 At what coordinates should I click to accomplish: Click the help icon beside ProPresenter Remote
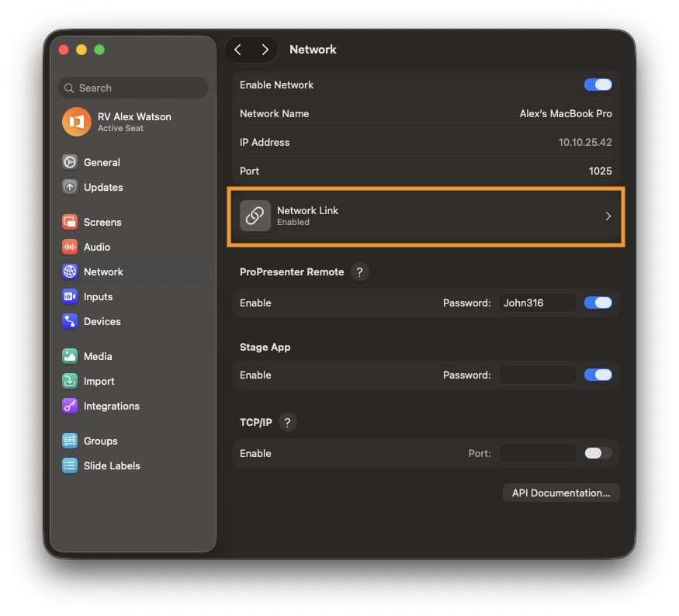coord(359,272)
